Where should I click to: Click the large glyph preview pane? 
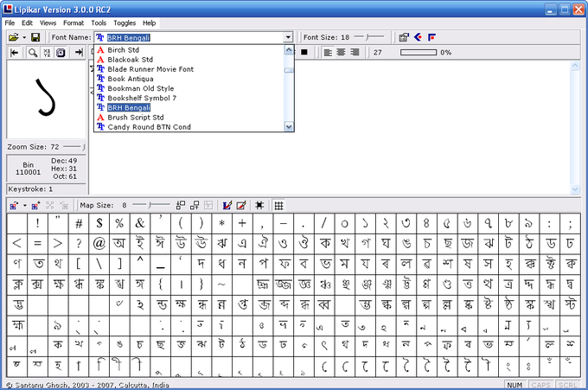[46, 99]
